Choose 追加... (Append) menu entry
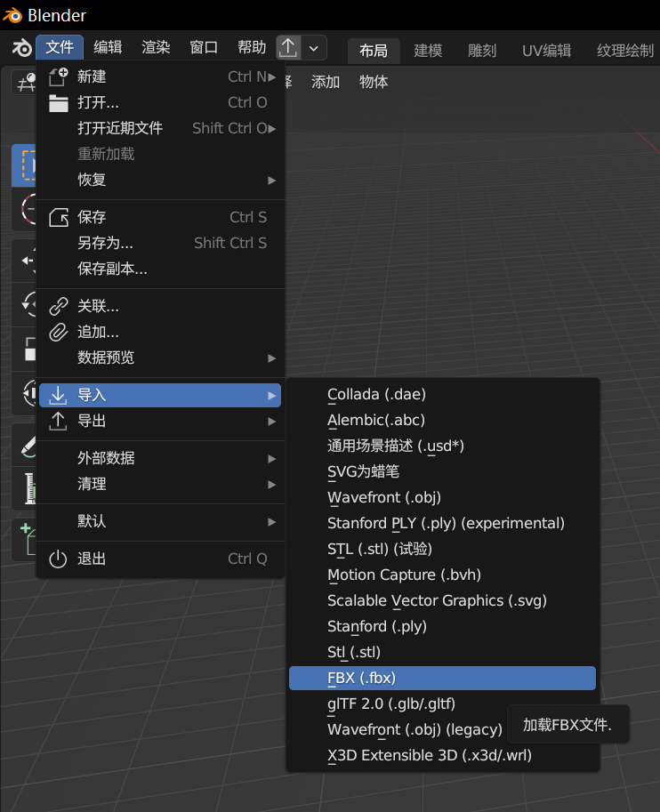 click(161, 332)
